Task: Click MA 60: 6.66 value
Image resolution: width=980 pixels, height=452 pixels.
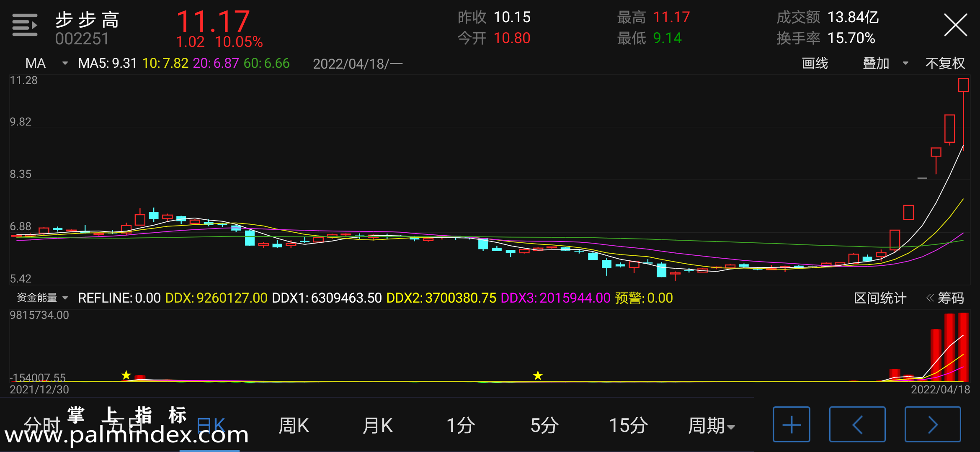Action: 266,63
